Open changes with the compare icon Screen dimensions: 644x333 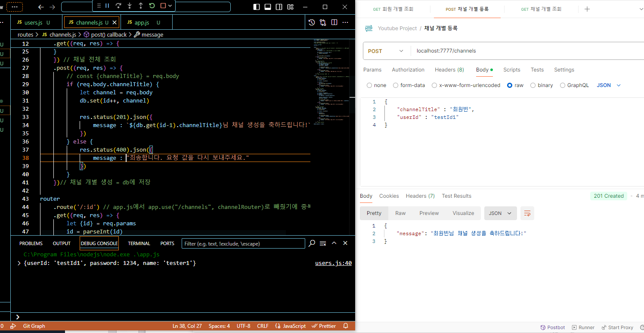tap(323, 22)
